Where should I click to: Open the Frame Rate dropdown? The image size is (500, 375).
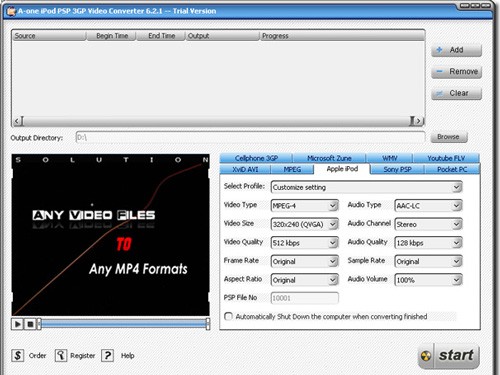click(x=305, y=261)
